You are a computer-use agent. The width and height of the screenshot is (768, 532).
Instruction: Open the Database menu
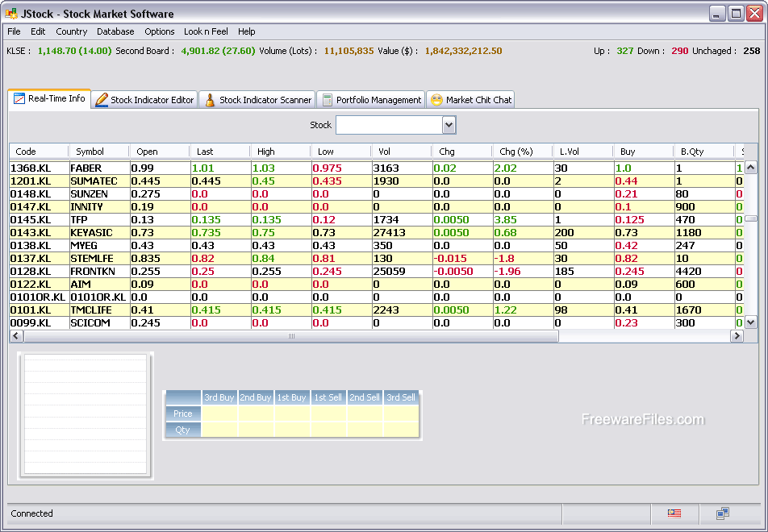115,31
